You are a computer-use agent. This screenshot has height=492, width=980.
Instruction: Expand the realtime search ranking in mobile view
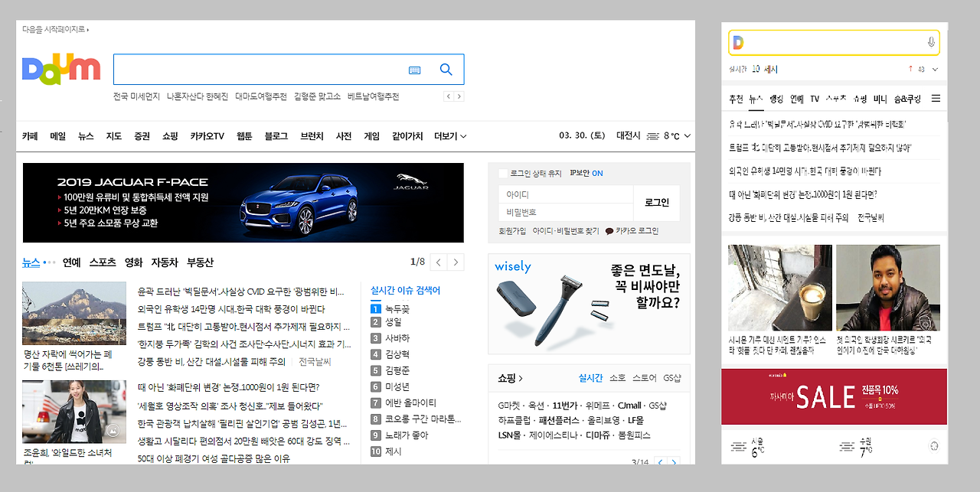pyautogui.click(x=935, y=69)
